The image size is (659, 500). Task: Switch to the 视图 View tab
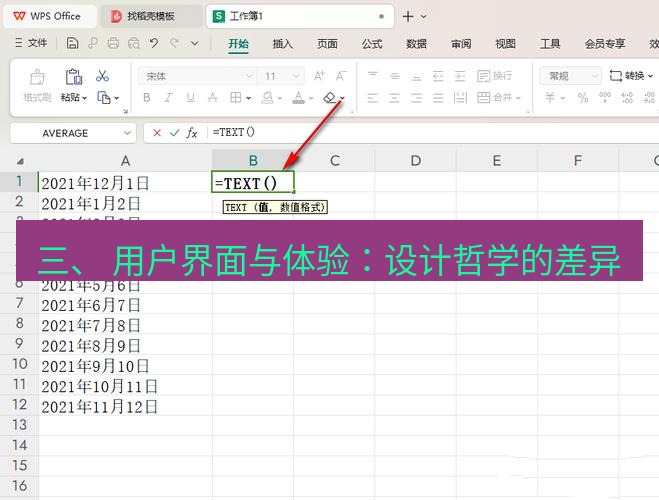[x=505, y=44]
